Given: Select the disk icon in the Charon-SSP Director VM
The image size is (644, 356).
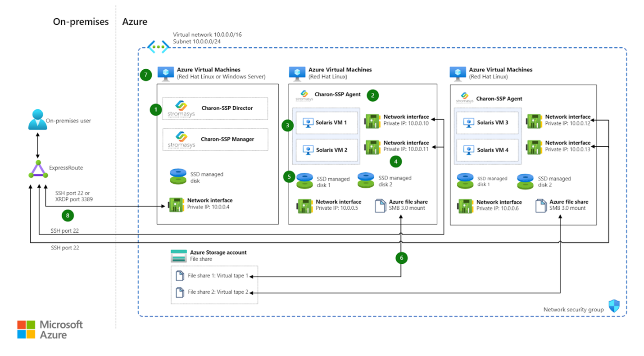Looking at the screenshot, I should [178, 176].
